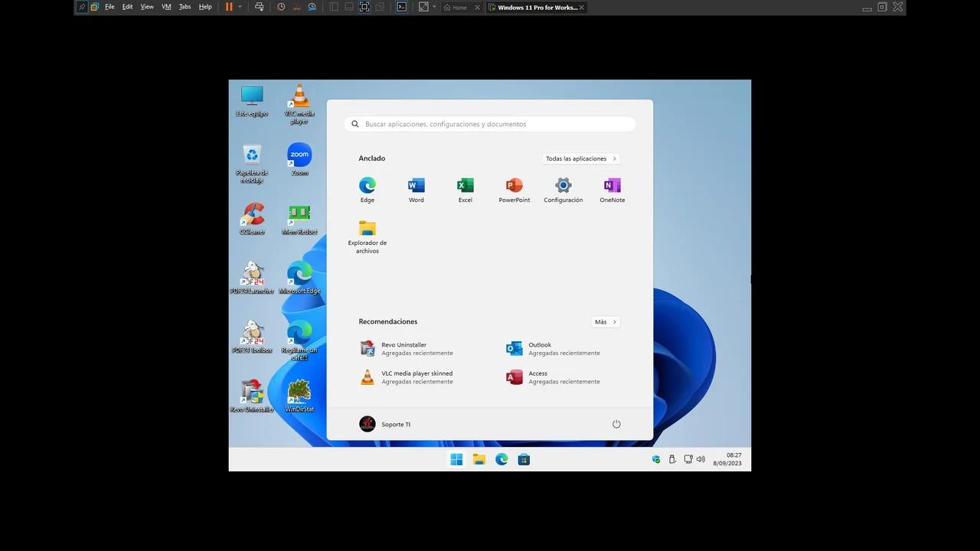Expand the dropdown beside the pause button

(x=240, y=6)
